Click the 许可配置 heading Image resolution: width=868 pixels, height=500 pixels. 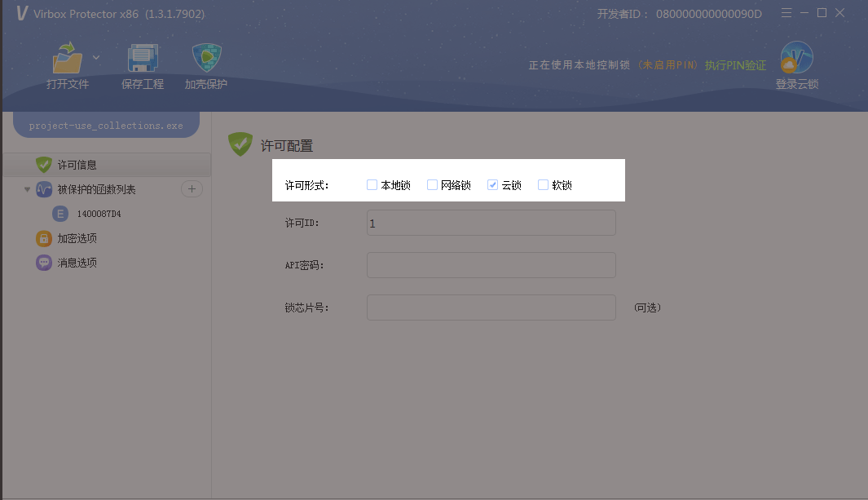(287, 146)
